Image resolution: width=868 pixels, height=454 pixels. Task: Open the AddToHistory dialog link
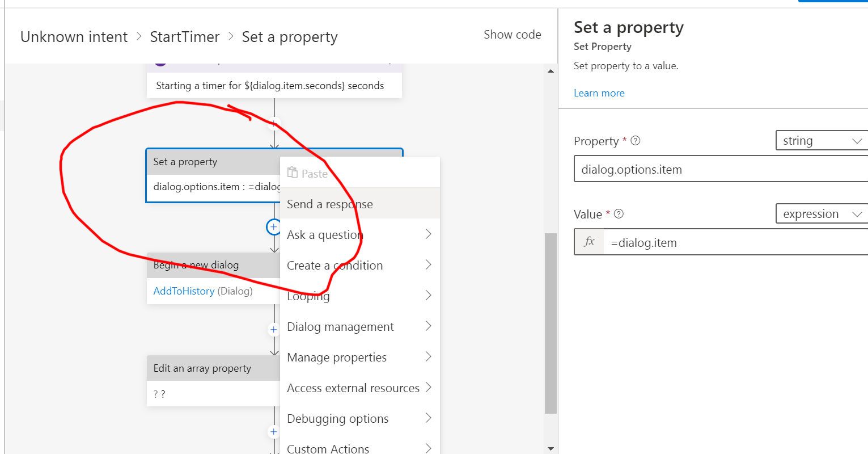pyautogui.click(x=184, y=291)
